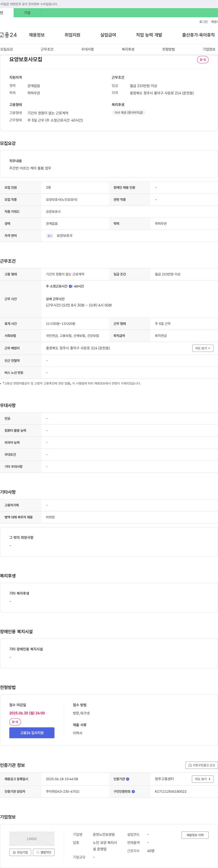Click company name 운천노인요양원

104,834
